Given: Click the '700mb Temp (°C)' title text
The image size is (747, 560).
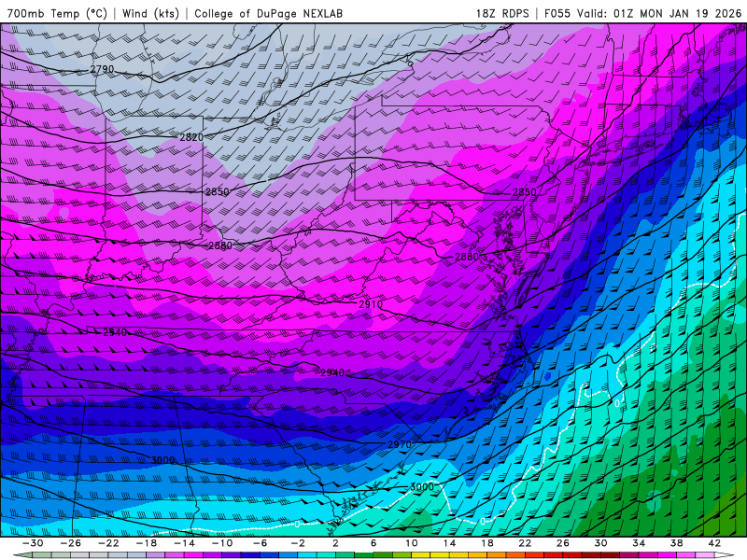Looking at the screenshot, I should click(x=57, y=13).
